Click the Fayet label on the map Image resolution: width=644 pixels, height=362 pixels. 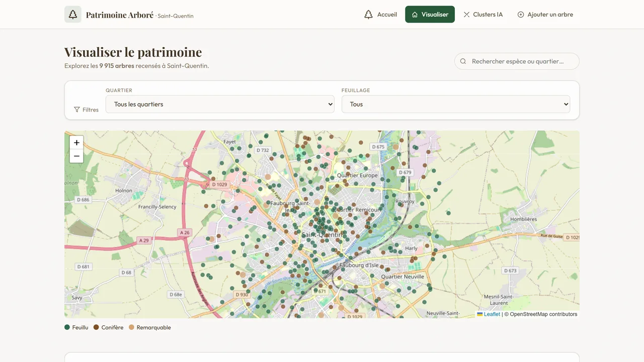tap(229, 142)
